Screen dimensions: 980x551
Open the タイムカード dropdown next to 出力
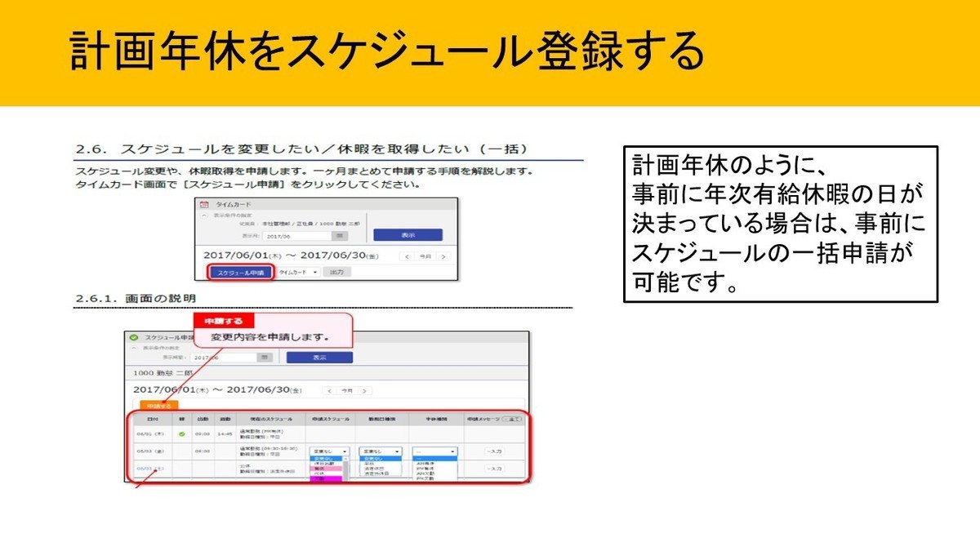click(299, 272)
